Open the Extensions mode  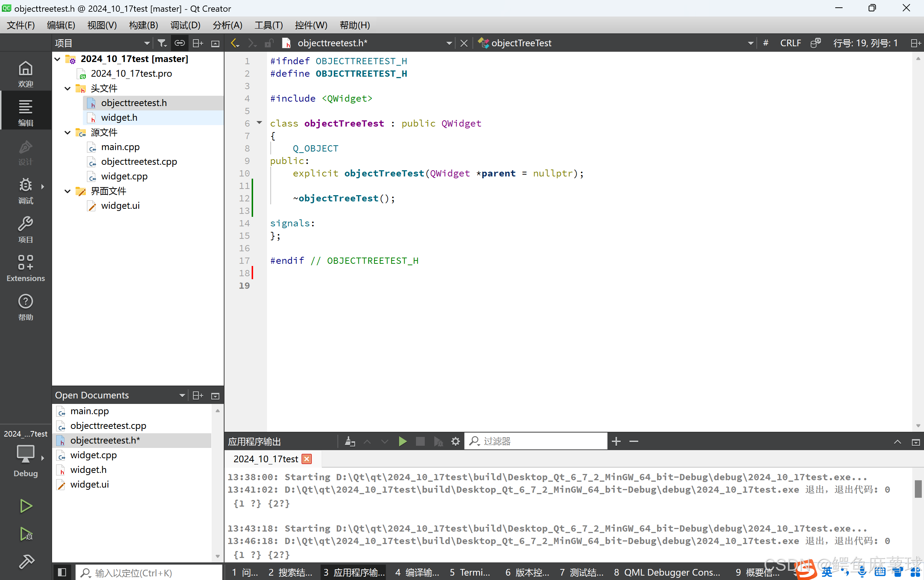click(26, 268)
